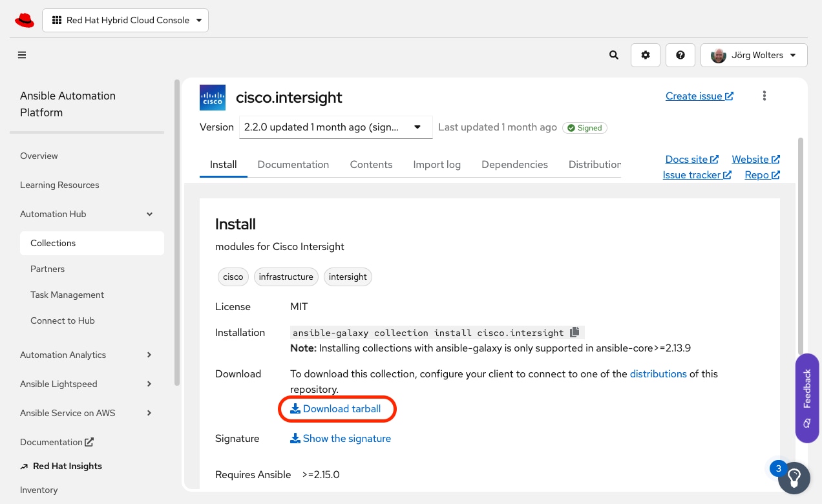Click the distributions link
Screen dimensions: 822x504
659,374
